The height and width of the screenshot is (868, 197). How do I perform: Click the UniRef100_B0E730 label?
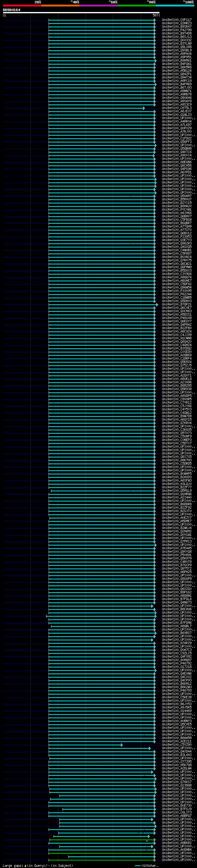pyautogui.click(x=177, y=805)
